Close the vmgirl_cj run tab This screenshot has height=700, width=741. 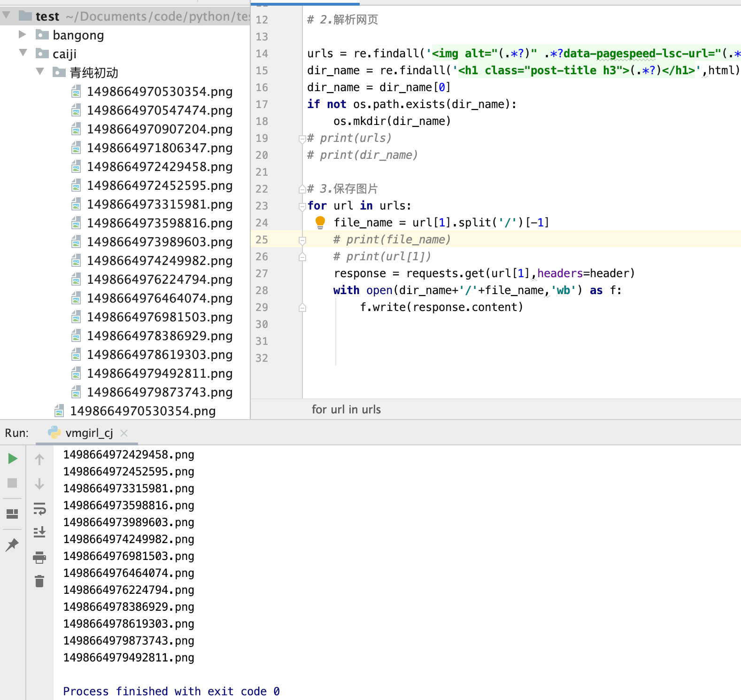[x=124, y=433]
